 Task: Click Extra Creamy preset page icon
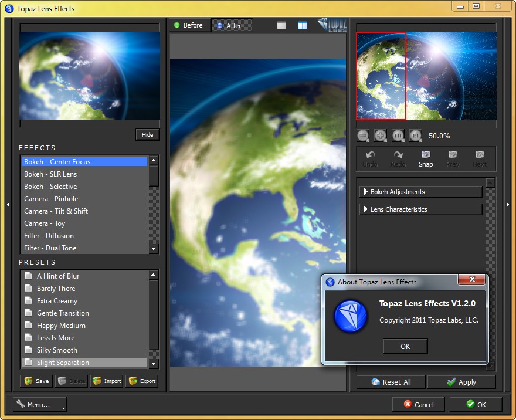29,300
